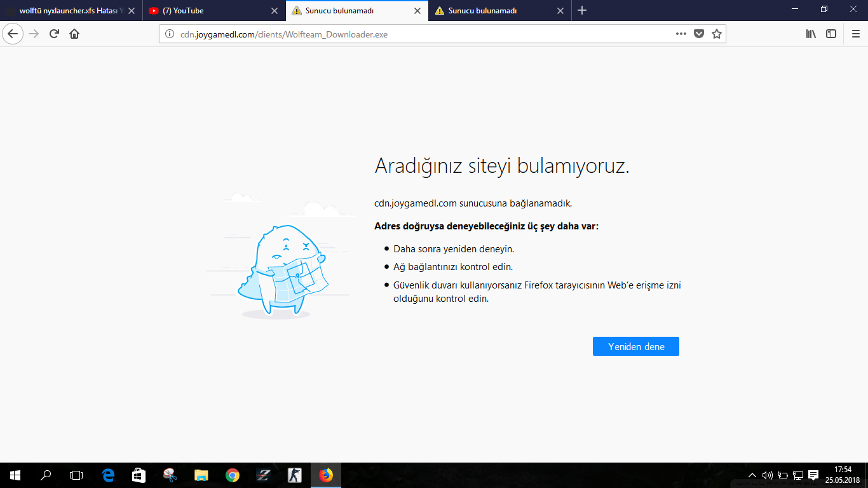Launch Google Chrome from the taskbar
868x488 pixels.
(x=232, y=475)
